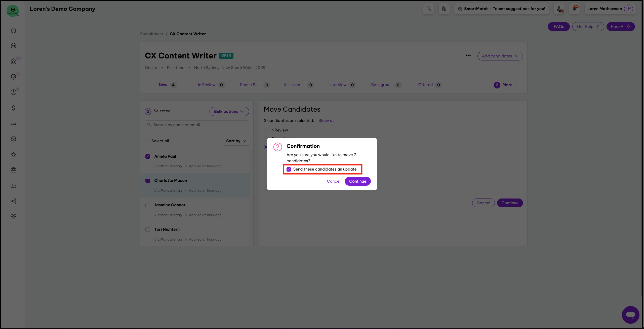Click the search by name field
Viewport: 644px width, 329px height.
coord(197,125)
